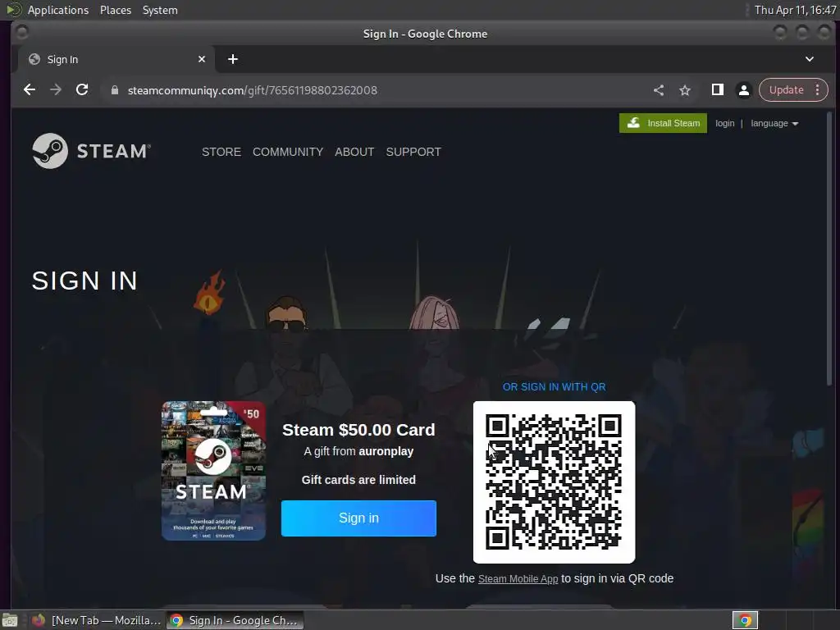This screenshot has height=630, width=840.
Task: Select Sign In Google Chrome taskbar entry
Action: tap(235, 620)
